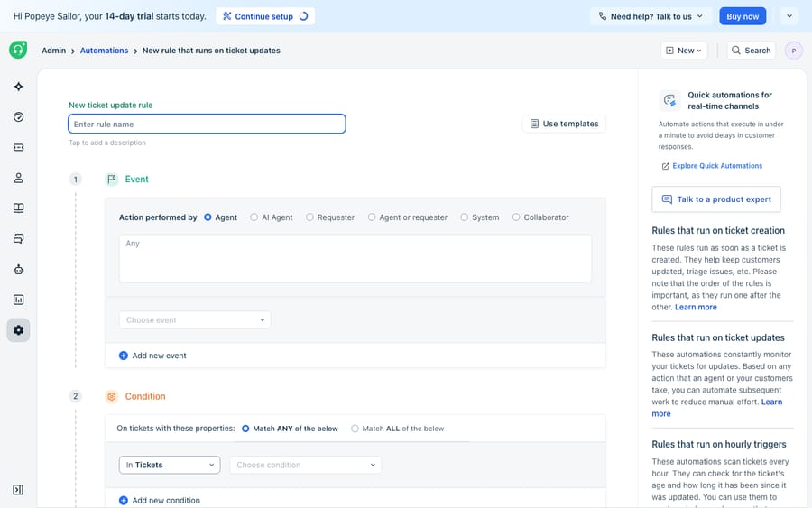Click the plus icon beside Add new event
This screenshot has height=508, width=812.
click(x=124, y=356)
